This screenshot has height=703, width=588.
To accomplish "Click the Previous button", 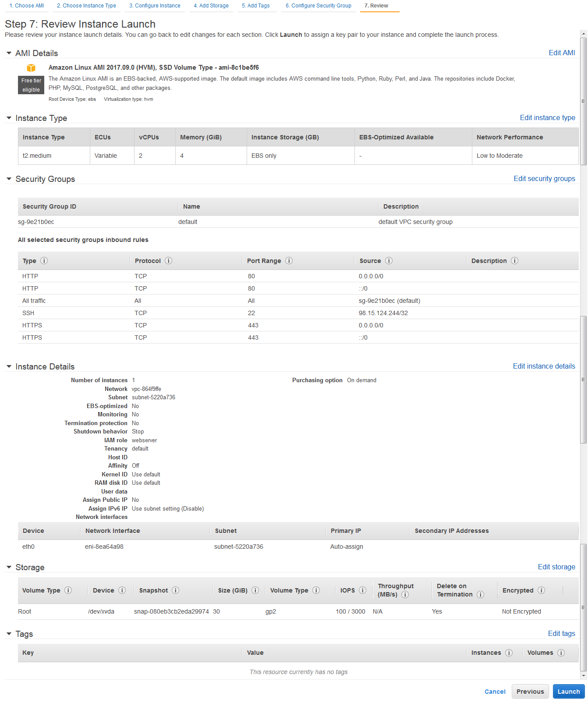I will [530, 692].
